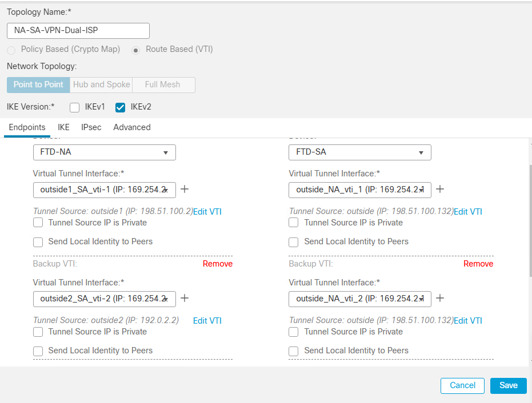Click Edit VTI for FTD-SA primary tunnel
Viewport: 532px width, 403px height.
pyautogui.click(x=468, y=212)
